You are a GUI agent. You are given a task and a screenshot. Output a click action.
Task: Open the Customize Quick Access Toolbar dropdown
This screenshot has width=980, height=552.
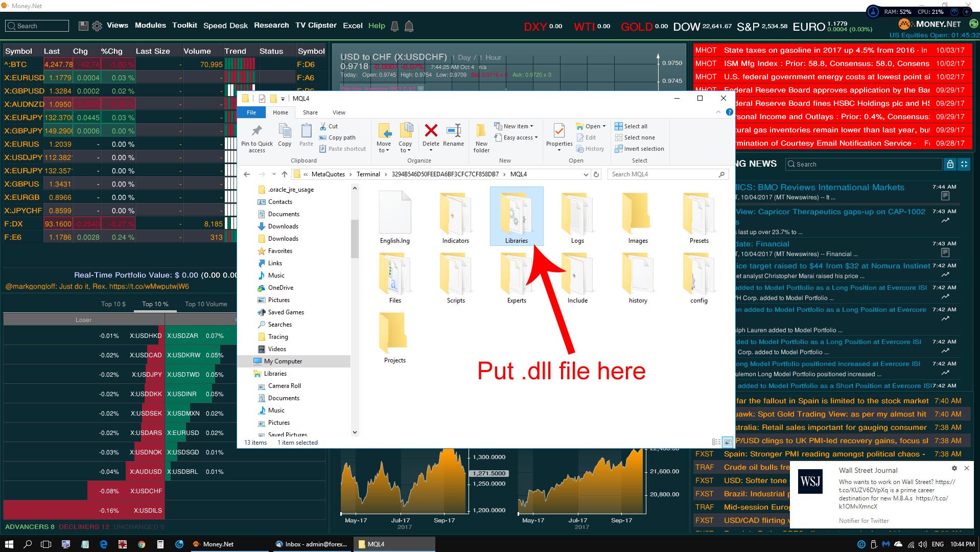[x=283, y=99]
